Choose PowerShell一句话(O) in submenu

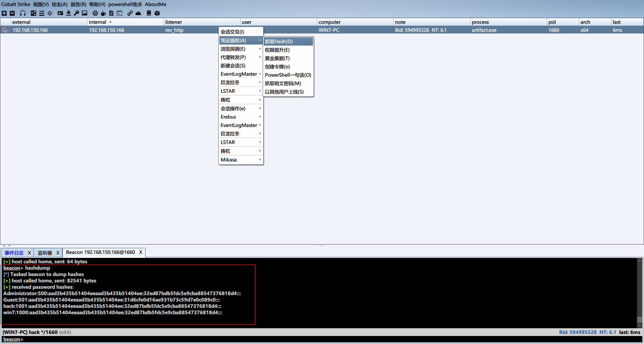coord(288,75)
